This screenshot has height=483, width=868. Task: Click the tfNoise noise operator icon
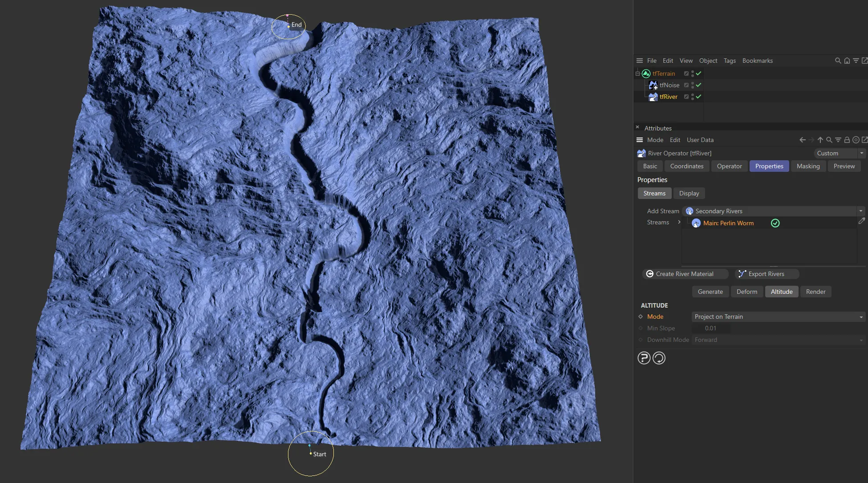(x=653, y=85)
